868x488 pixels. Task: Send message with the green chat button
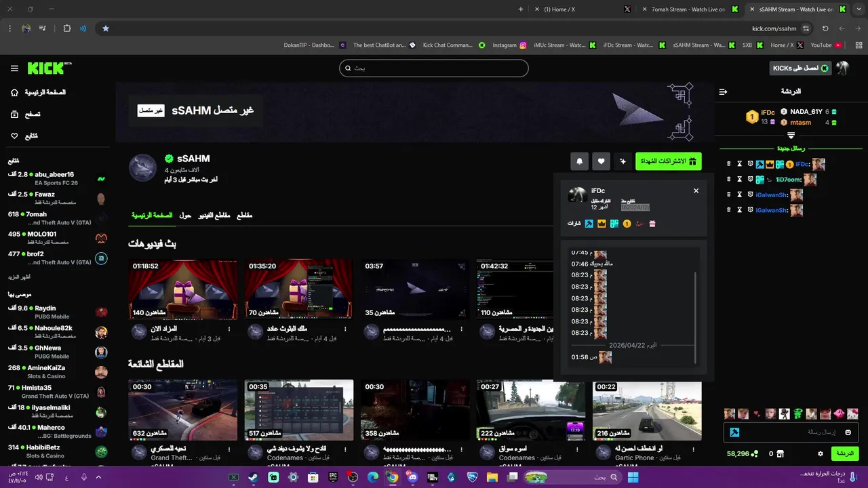845,453
